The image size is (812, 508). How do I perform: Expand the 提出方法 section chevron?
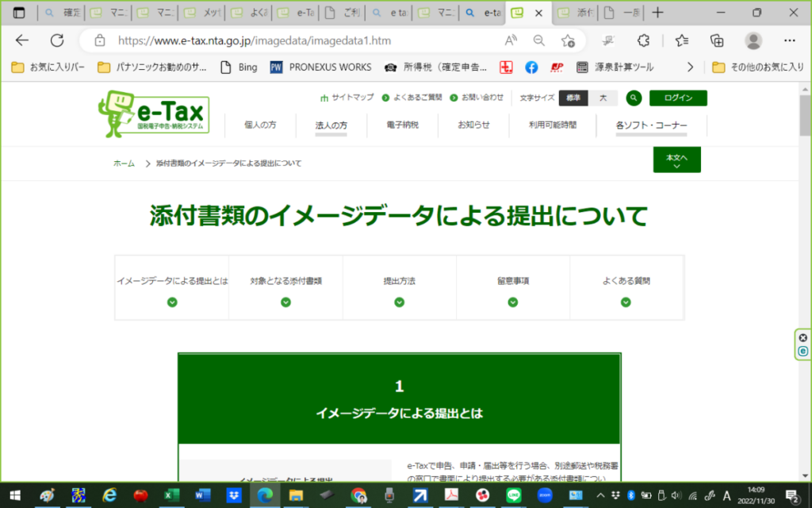click(400, 302)
